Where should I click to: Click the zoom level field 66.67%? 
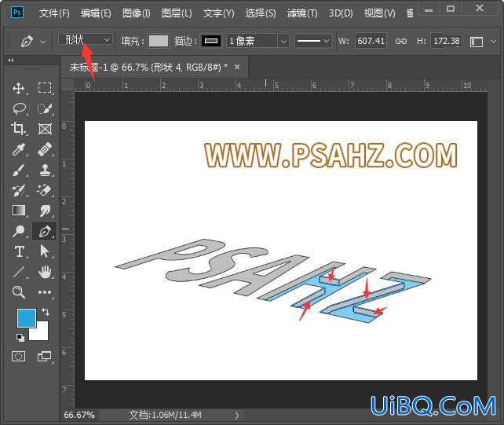pos(79,415)
